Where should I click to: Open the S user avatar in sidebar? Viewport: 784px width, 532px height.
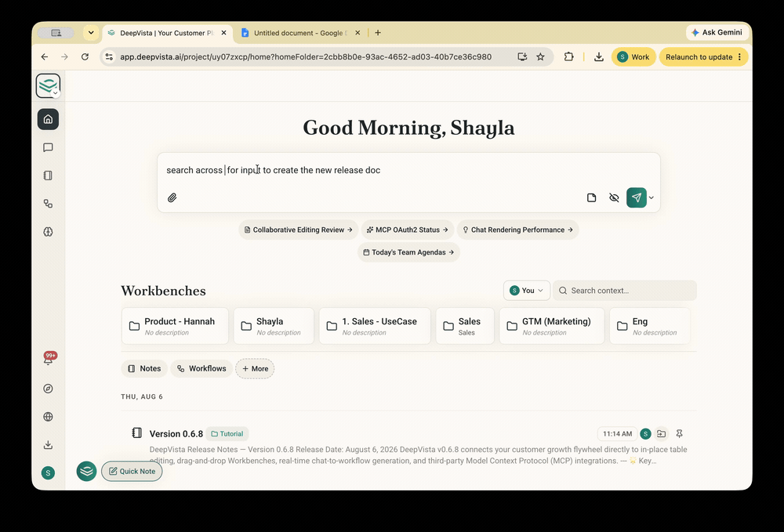click(x=48, y=472)
